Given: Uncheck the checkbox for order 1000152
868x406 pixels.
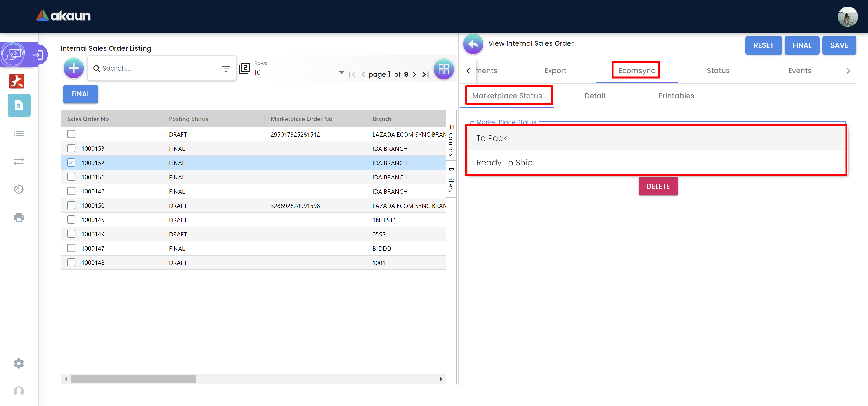Looking at the screenshot, I should pyautogui.click(x=71, y=162).
